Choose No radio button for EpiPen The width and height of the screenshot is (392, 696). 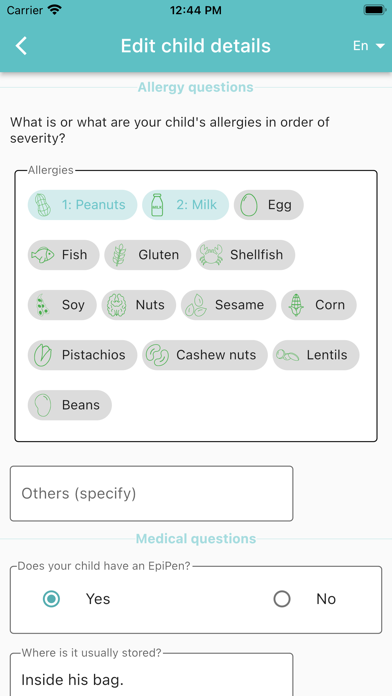(x=282, y=599)
